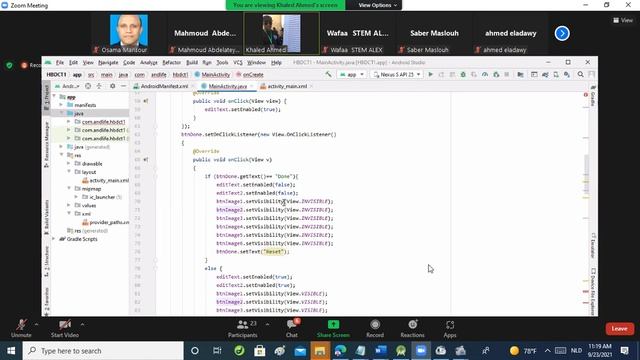Click the Debug app bug icon
This screenshot has height=360, width=640.
[x=463, y=75]
